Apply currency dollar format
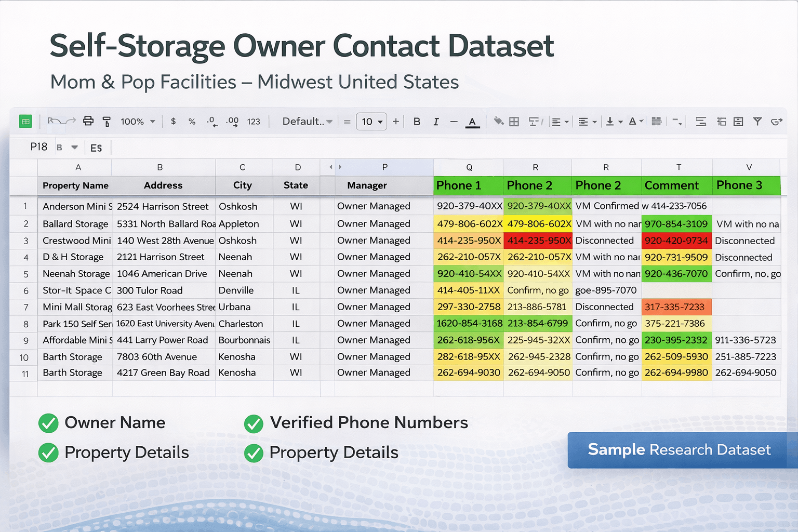The image size is (798, 532). 173,121
